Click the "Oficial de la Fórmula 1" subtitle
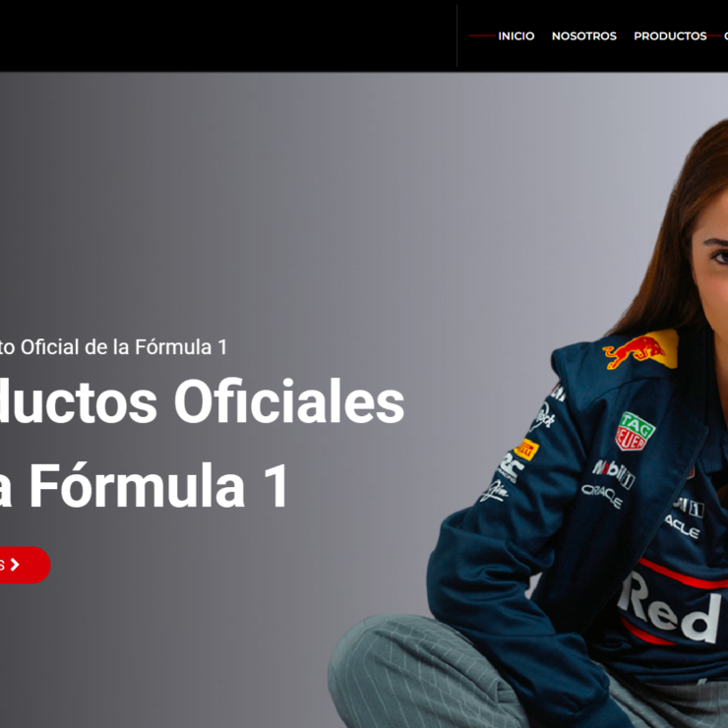The image size is (728, 728). (x=124, y=347)
